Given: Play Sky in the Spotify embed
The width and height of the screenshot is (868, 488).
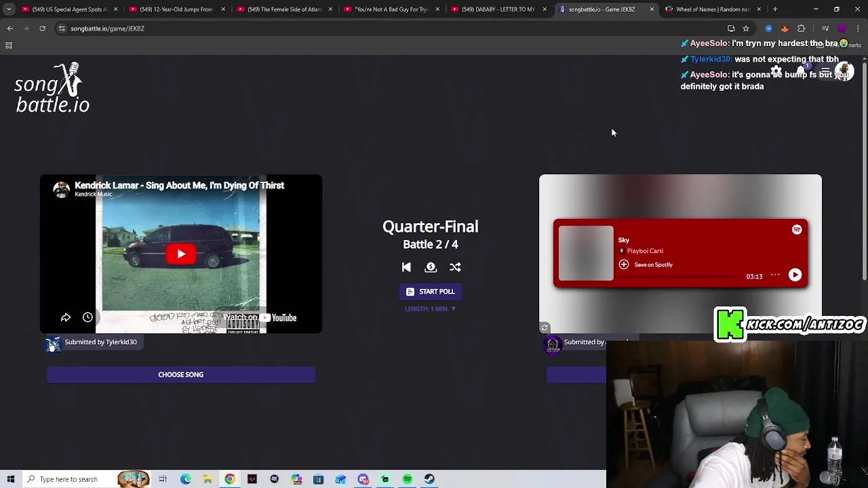Looking at the screenshot, I should [795, 275].
